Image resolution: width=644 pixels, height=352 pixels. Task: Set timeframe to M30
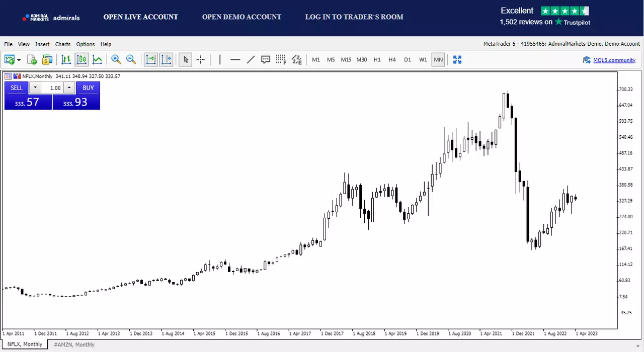coord(362,60)
